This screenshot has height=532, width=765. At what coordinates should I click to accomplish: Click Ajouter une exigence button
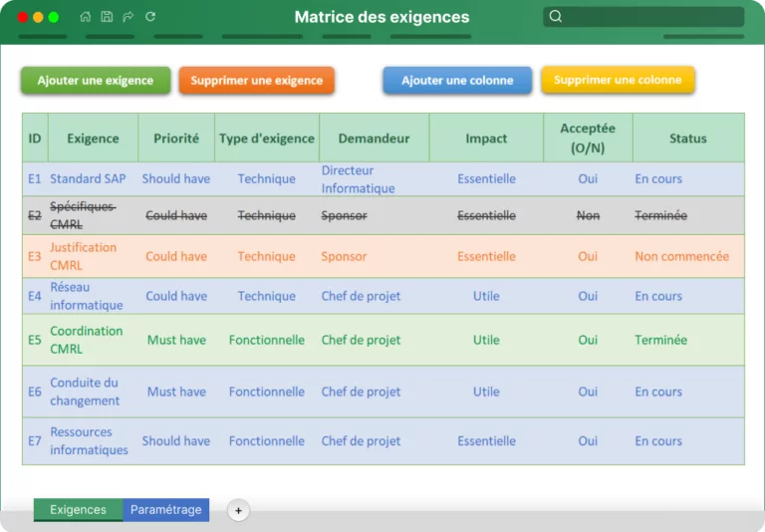[x=96, y=81]
